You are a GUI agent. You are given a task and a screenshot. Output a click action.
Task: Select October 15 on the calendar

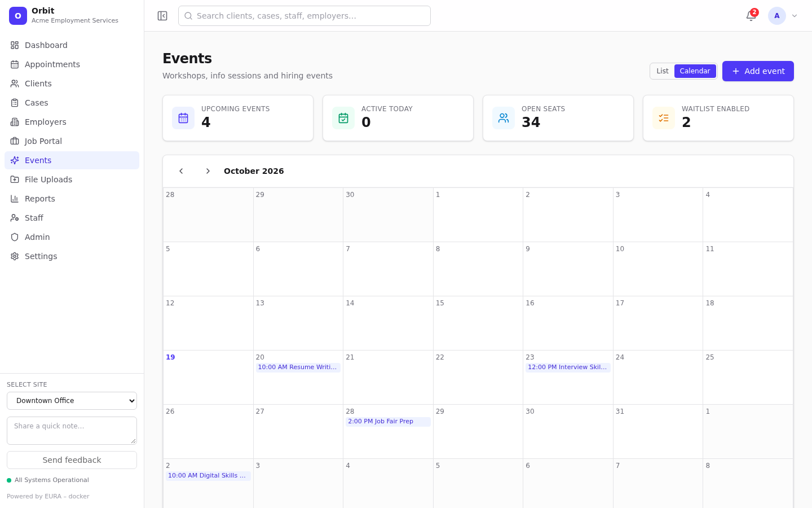coord(478,323)
